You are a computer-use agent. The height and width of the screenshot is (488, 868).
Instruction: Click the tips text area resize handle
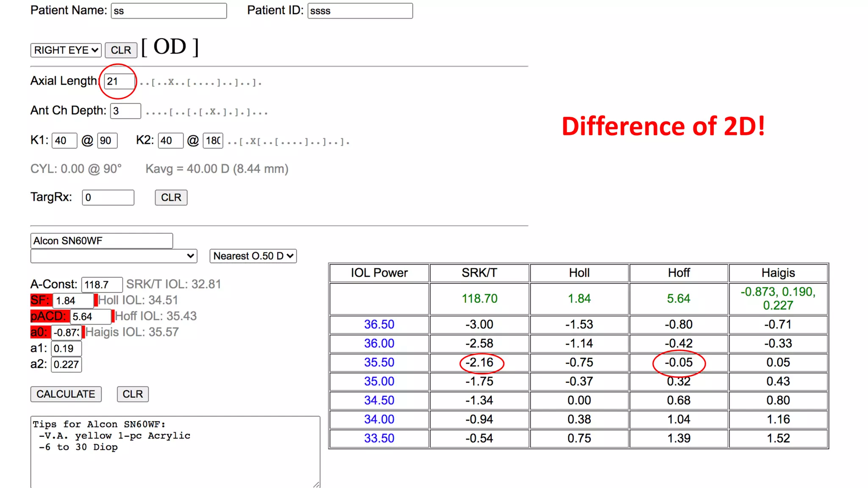pos(317,485)
